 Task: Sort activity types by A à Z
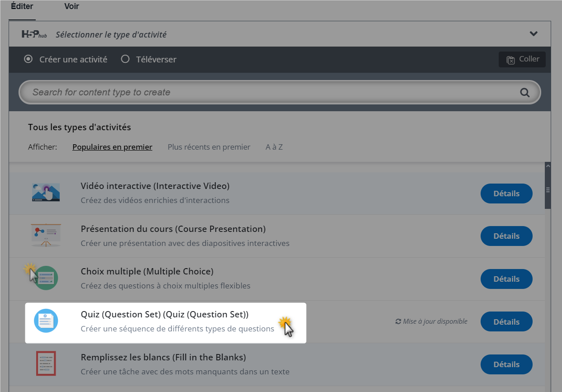274,146
